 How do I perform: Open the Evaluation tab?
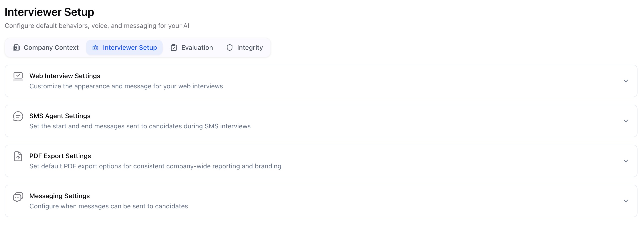click(x=197, y=47)
